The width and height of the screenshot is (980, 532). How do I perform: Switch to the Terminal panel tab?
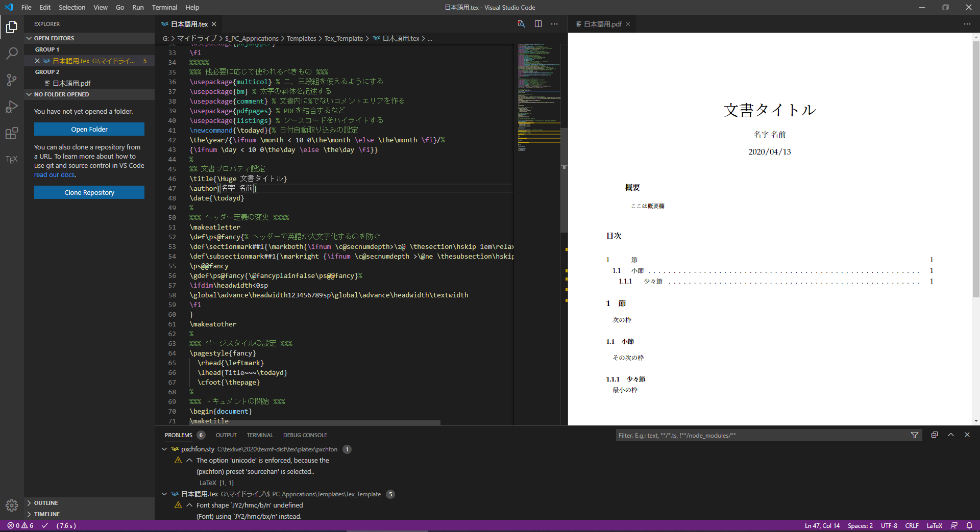(x=260, y=435)
